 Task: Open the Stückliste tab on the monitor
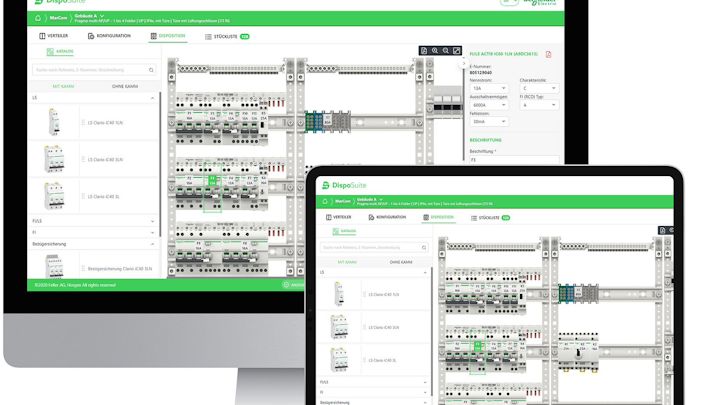coord(227,36)
